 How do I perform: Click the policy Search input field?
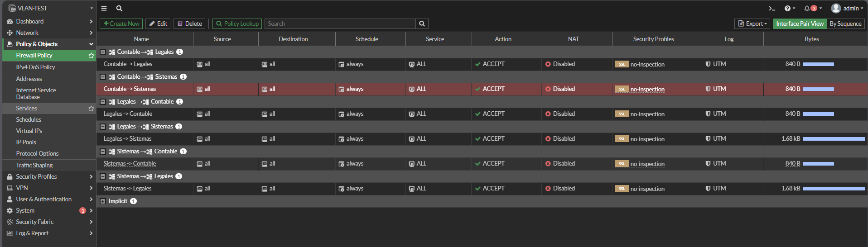pos(340,24)
